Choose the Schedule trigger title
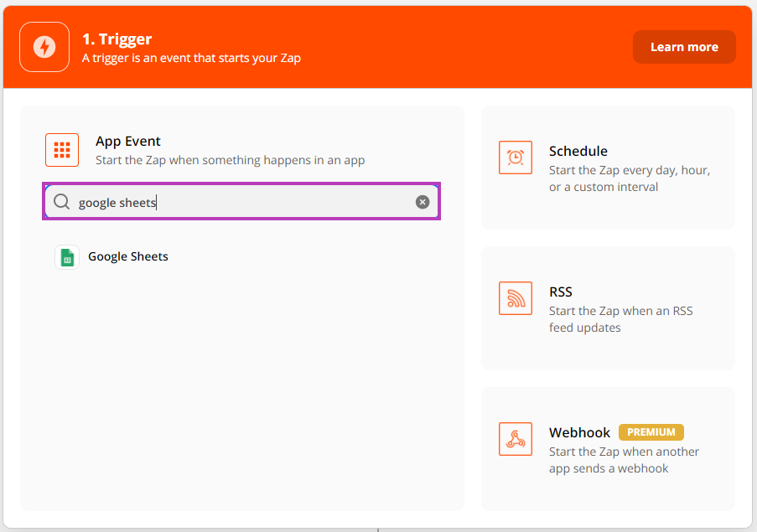757x532 pixels. [578, 151]
